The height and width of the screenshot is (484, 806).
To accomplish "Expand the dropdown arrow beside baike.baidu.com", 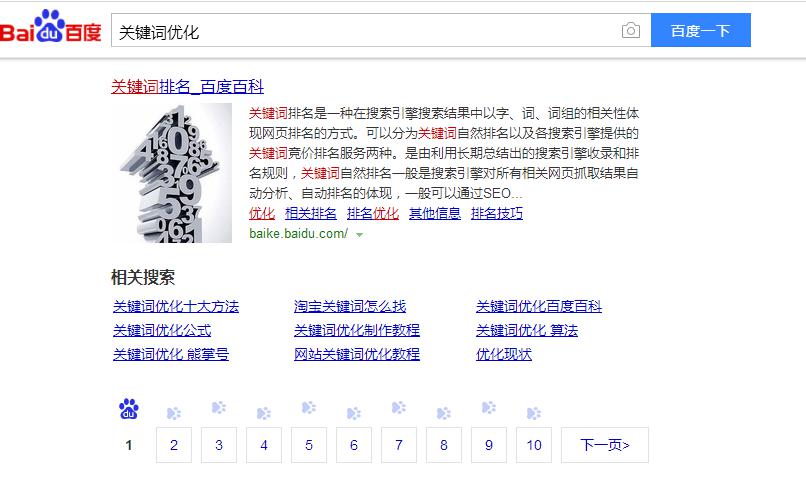I will click(359, 235).
